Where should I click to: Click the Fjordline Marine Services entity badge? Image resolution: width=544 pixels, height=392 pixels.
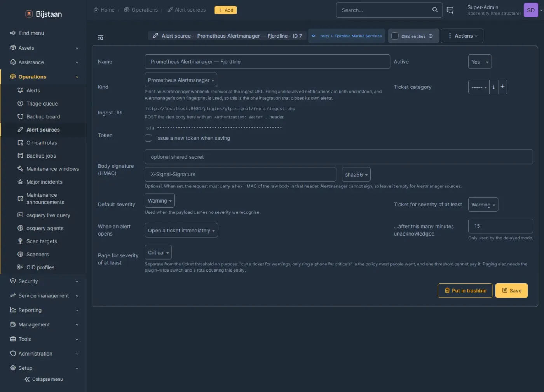click(x=347, y=36)
